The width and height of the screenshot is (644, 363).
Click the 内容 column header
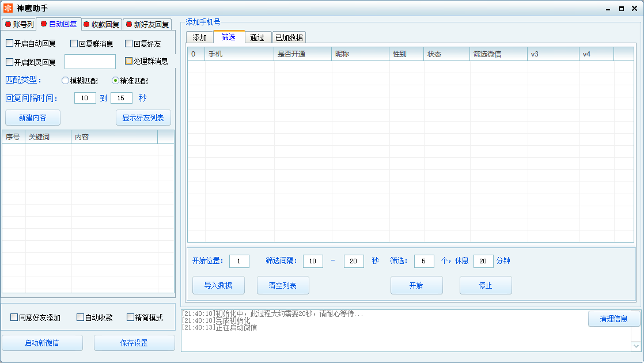tap(114, 137)
